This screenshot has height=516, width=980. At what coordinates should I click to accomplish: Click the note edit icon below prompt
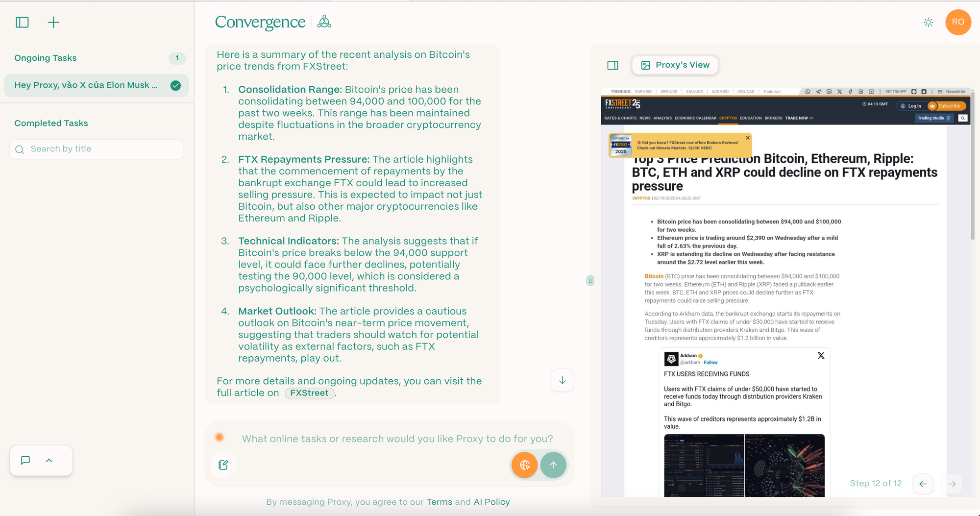point(223,465)
